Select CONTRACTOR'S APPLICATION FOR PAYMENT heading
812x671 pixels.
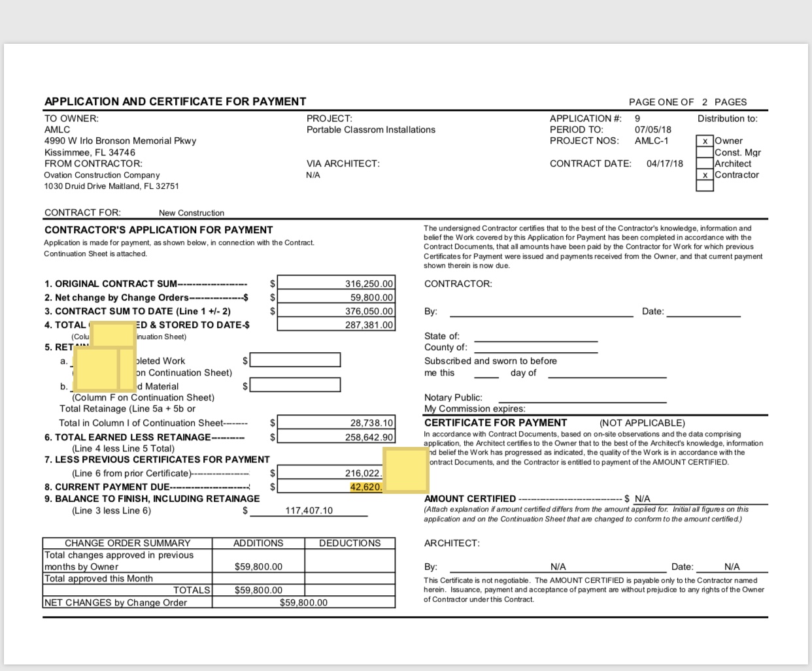coord(159,230)
